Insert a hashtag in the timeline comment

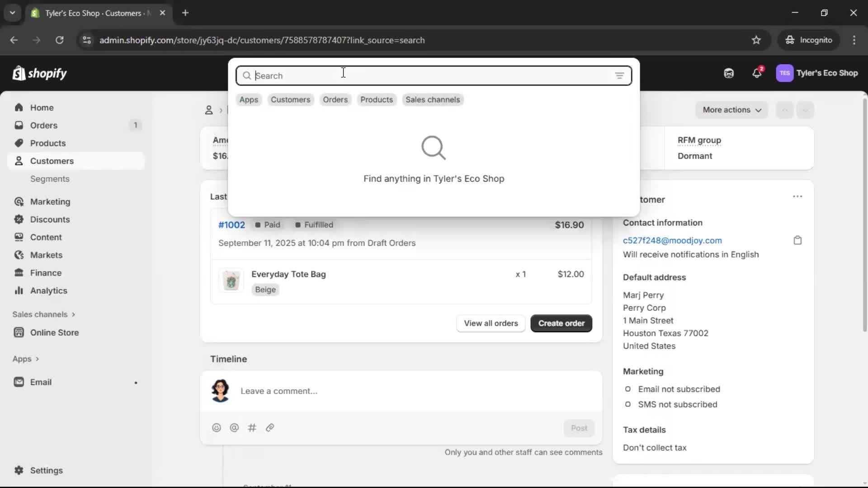[x=252, y=427]
